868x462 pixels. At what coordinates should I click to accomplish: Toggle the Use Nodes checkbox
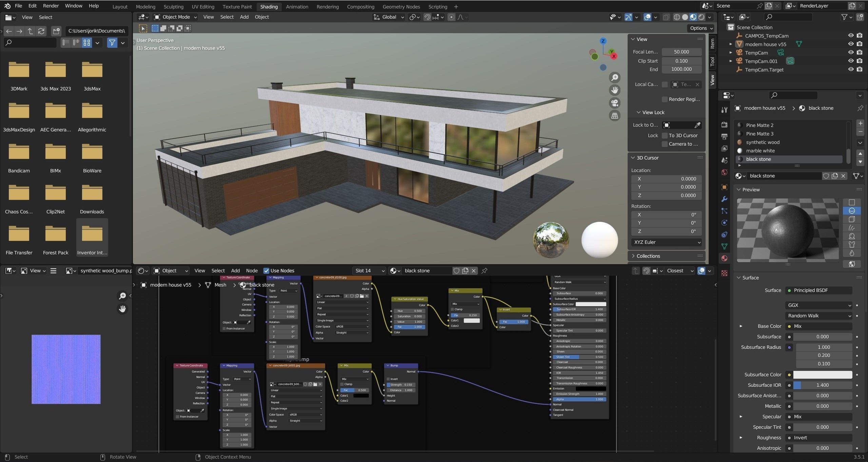[x=266, y=271]
